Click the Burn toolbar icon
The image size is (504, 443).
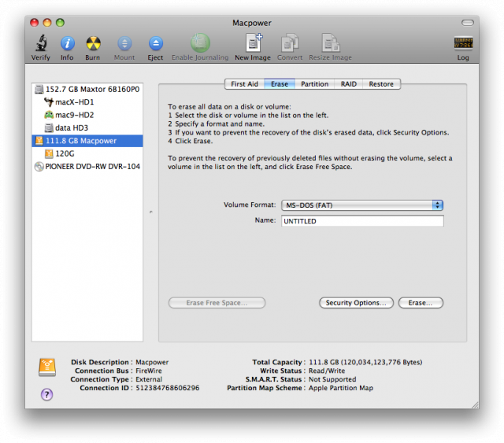(93, 43)
